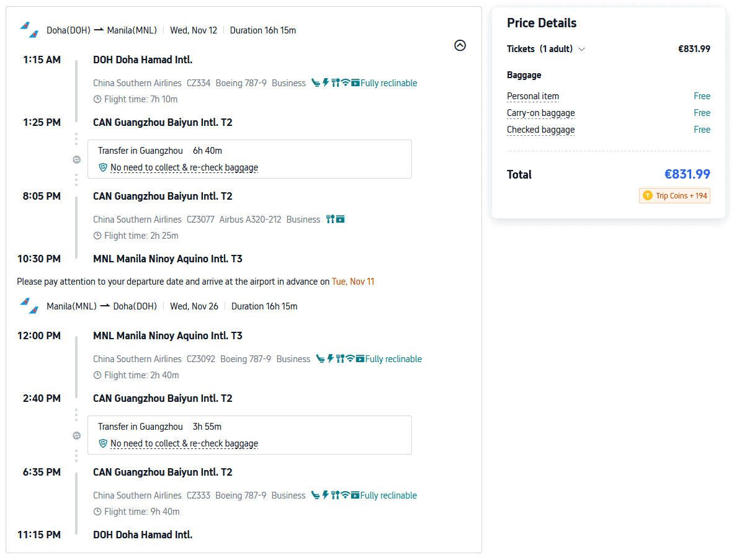Click the meal icon on flight CZ3077
The height and width of the screenshot is (560, 734).
pyautogui.click(x=330, y=220)
